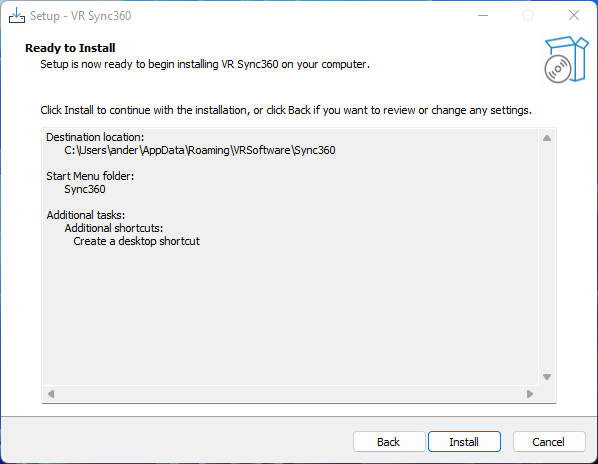Image resolution: width=598 pixels, height=464 pixels.
Task: Click the 'Start Menu folder:' label
Action: (90, 176)
